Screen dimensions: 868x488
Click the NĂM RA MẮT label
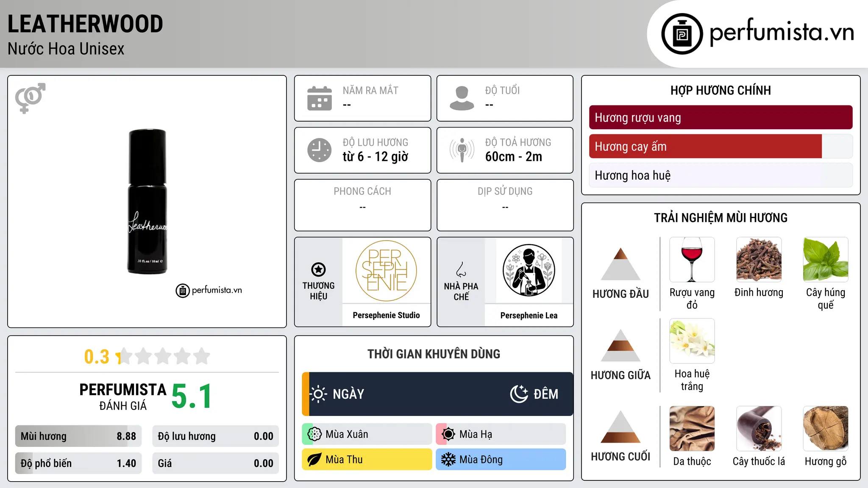point(370,91)
